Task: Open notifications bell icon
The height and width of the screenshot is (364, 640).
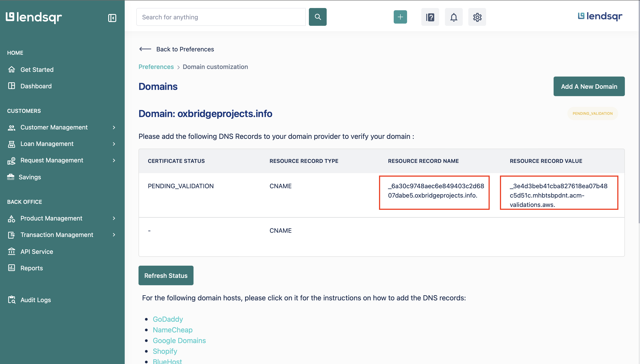Action: pyautogui.click(x=453, y=17)
